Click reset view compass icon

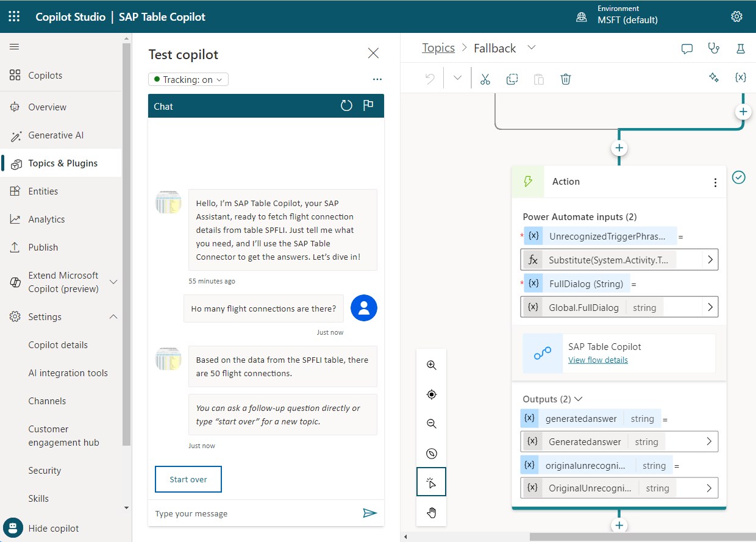click(x=432, y=453)
